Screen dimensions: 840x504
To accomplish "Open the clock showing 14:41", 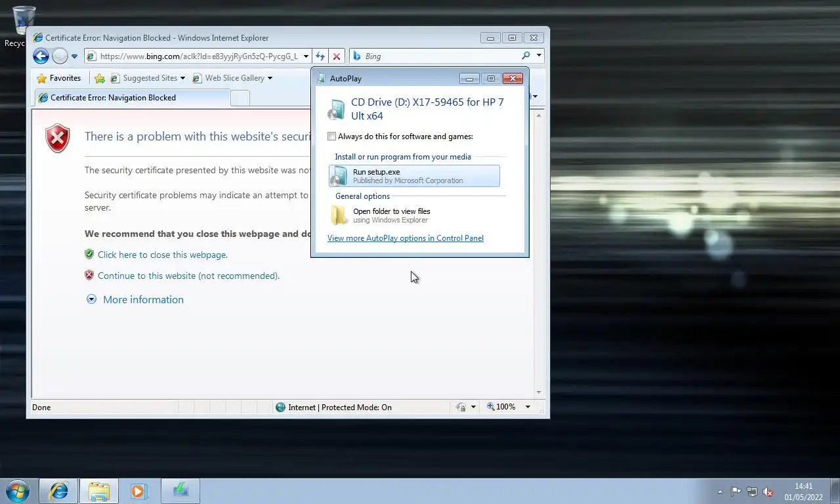I will pos(803,492).
